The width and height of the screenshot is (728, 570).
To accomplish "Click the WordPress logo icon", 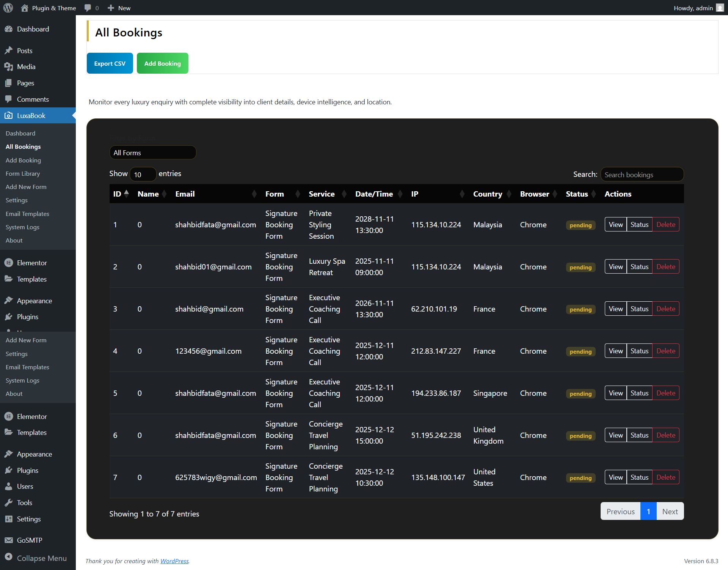I will (x=8, y=8).
